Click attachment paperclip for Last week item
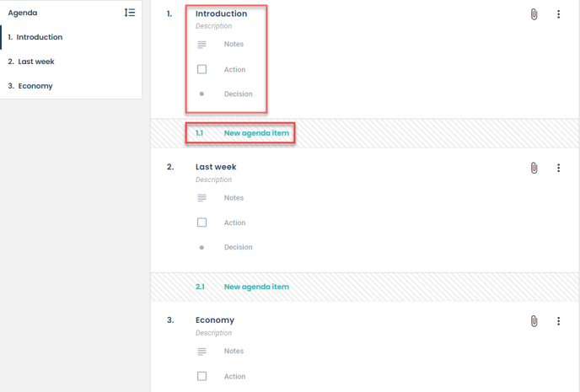 pos(534,168)
